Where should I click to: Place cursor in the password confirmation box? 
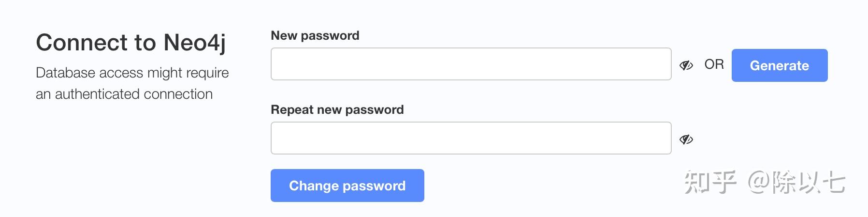pyautogui.click(x=471, y=138)
